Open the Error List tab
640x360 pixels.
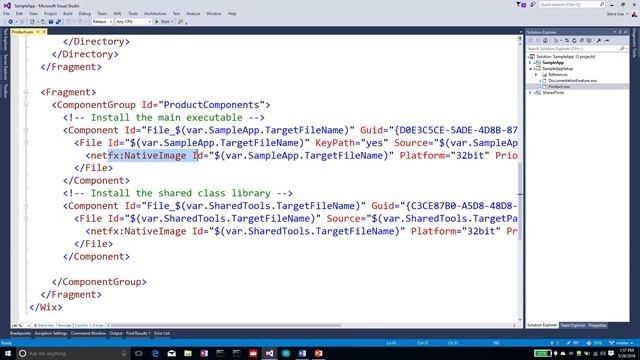pyautogui.click(x=162, y=333)
